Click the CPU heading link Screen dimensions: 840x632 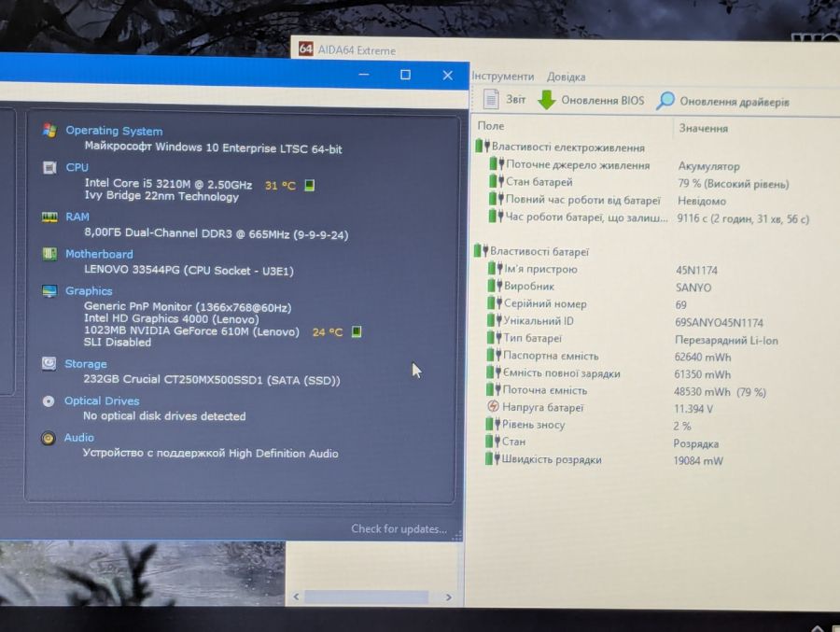pyautogui.click(x=77, y=167)
